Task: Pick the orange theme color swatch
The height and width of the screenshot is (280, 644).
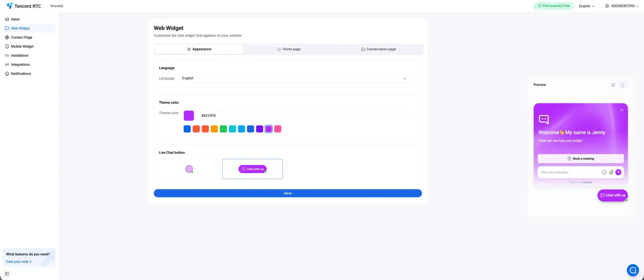Action: click(214, 129)
